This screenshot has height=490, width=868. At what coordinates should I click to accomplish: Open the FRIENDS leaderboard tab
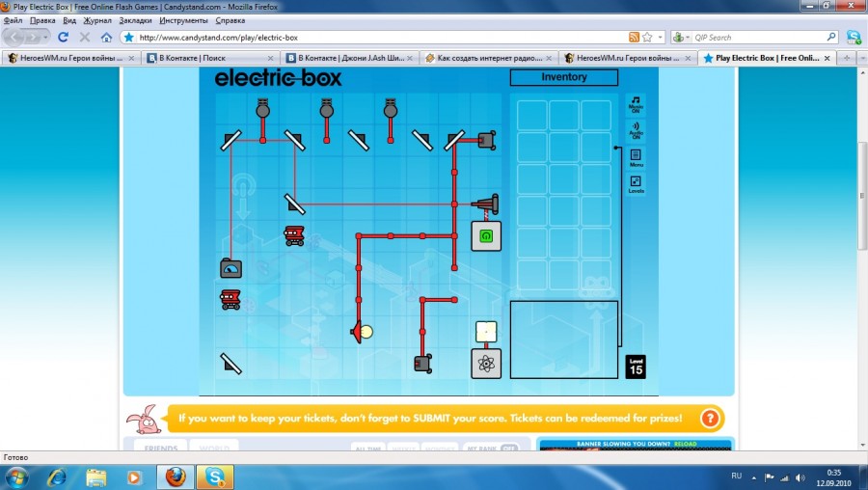[x=161, y=448]
